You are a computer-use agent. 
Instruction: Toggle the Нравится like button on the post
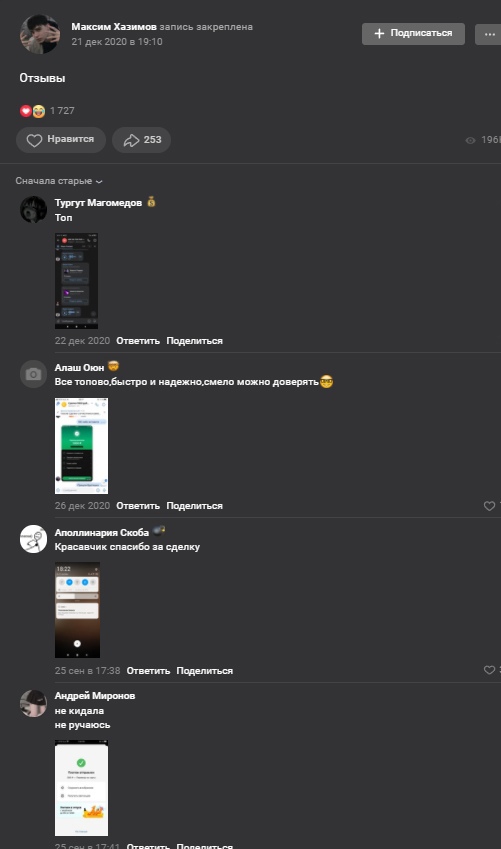click(x=61, y=140)
